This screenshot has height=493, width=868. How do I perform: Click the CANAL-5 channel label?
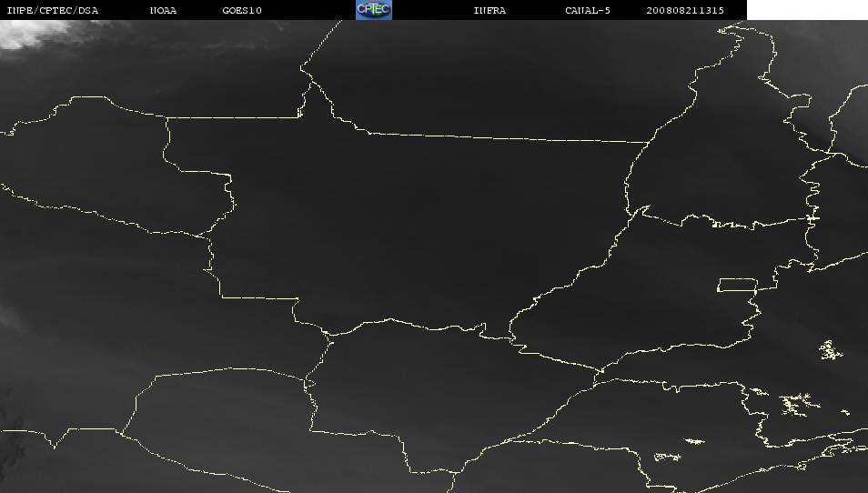[588, 11]
